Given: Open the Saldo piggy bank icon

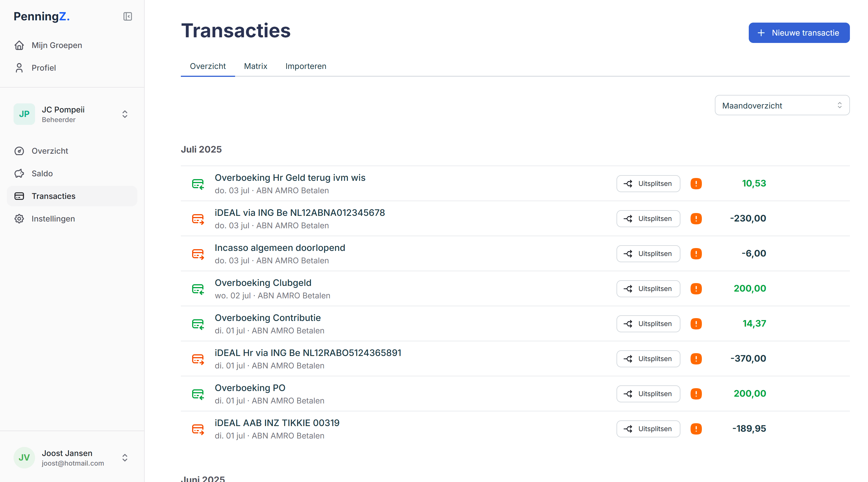Looking at the screenshot, I should pyautogui.click(x=19, y=173).
